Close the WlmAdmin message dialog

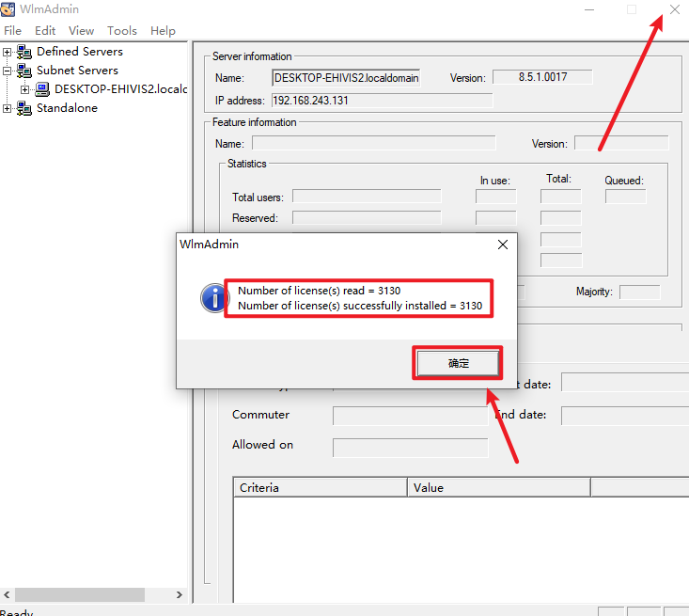pos(502,245)
